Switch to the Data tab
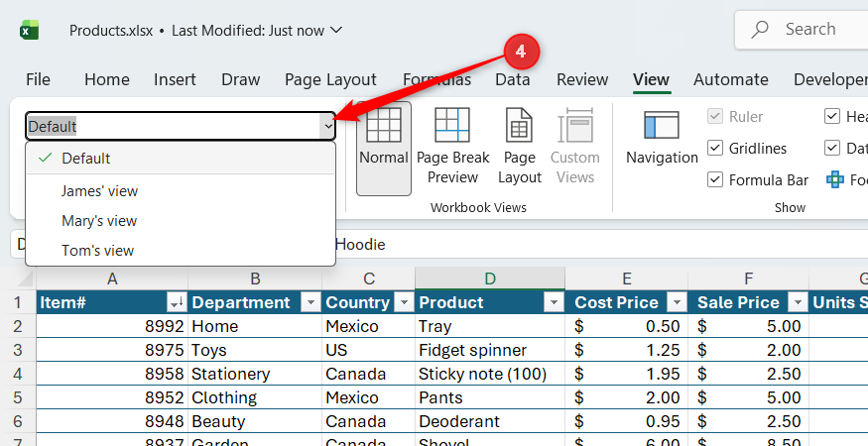 512,79
